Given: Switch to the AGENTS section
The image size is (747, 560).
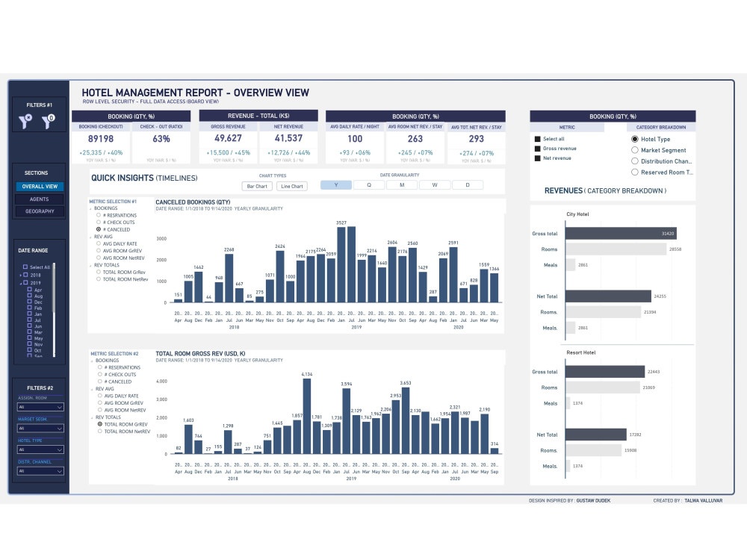Looking at the screenshot, I should coord(40,199).
